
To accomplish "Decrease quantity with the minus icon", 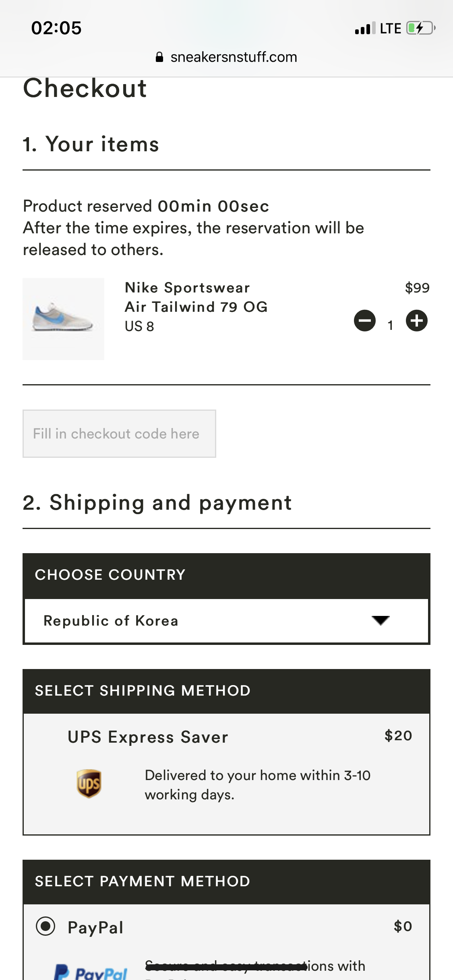I will pos(364,321).
